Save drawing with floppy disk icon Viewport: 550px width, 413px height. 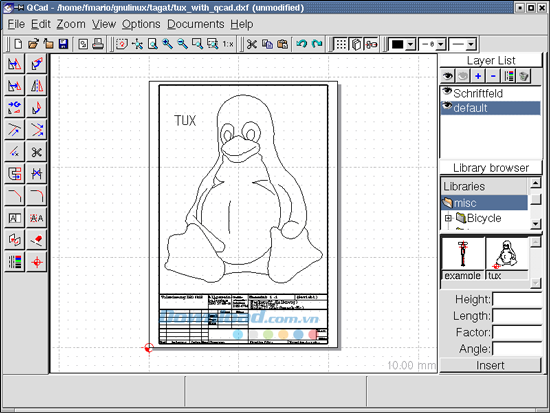coord(63,44)
